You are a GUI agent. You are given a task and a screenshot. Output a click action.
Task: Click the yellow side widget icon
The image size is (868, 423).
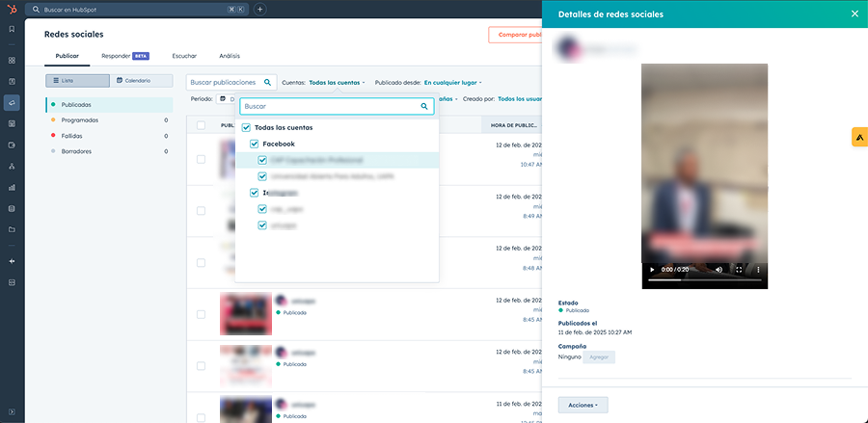[x=859, y=137]
